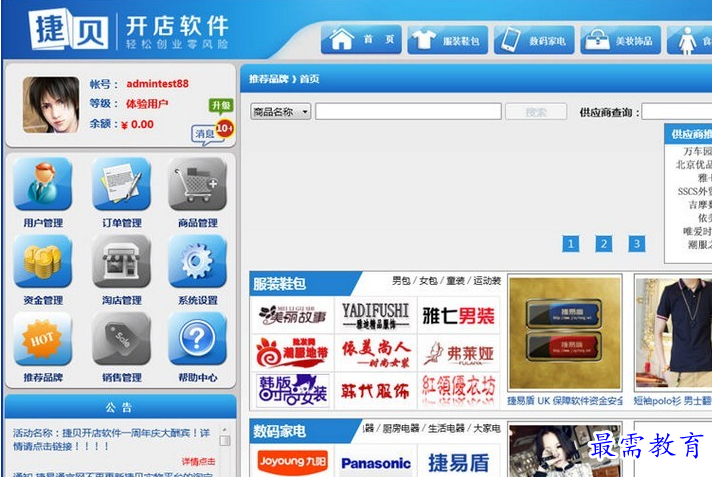
Task: Click 生活电器 category link
Action: [446, 428]
